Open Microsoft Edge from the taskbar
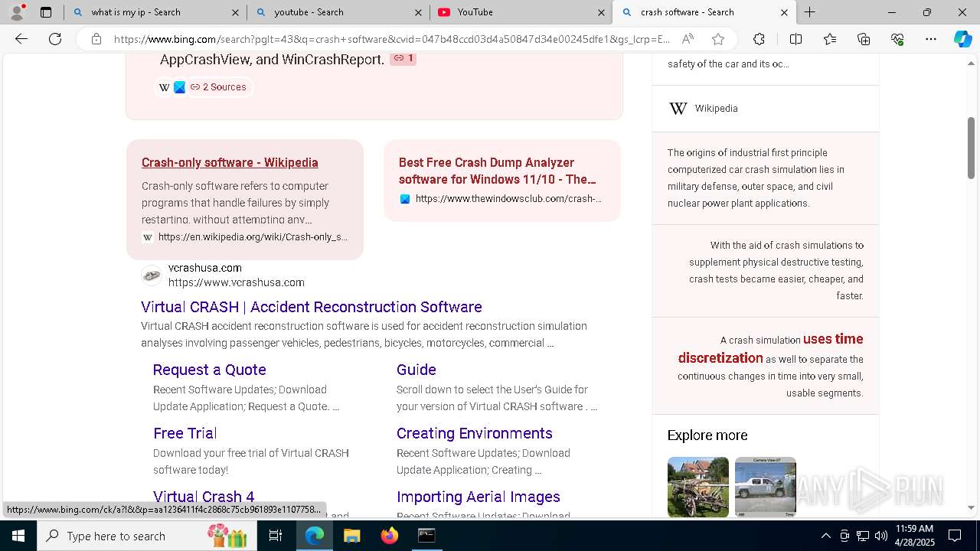980x551 pixels. (x=315, y=536)
